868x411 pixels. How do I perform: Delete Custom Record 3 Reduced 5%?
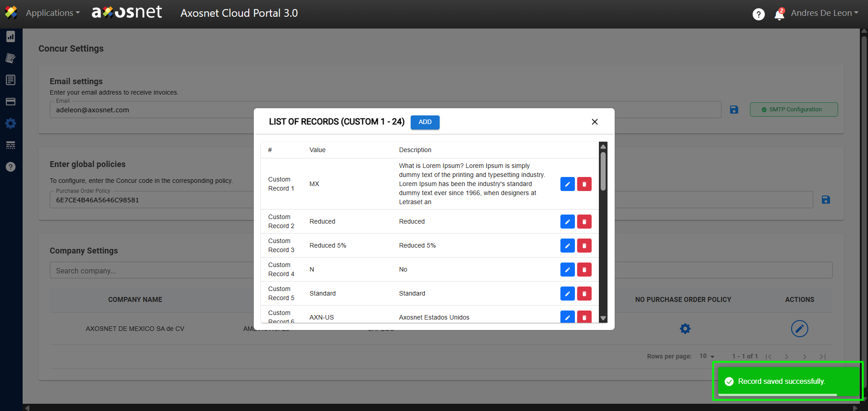(x=584, y=245)
